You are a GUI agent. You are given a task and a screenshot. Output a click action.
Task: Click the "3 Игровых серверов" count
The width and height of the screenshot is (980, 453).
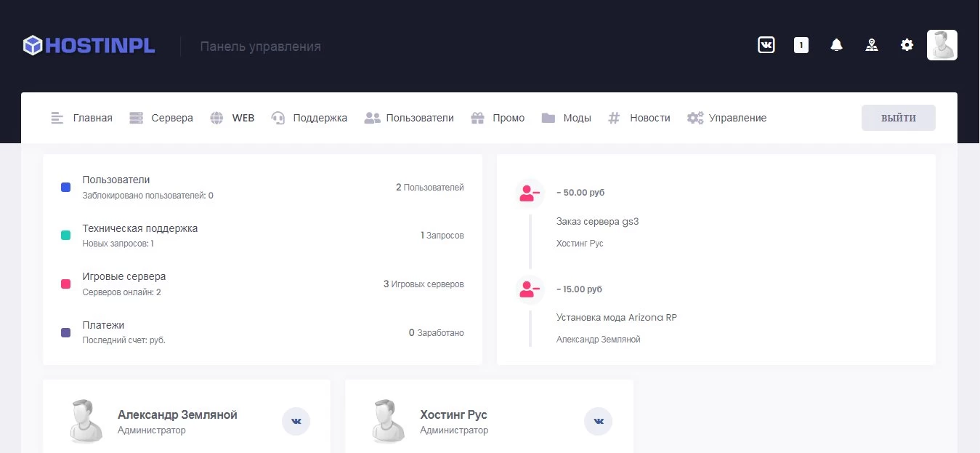[x=424, y=284]
